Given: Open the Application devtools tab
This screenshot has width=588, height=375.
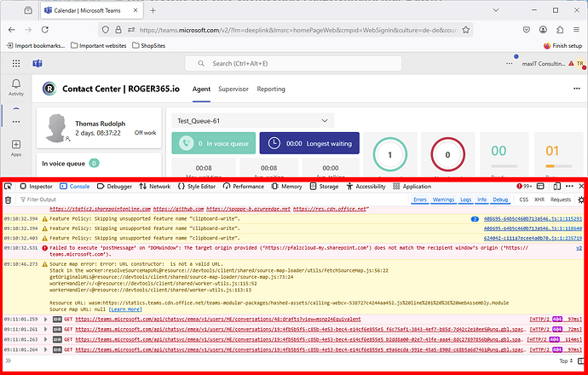Looking at the screenshot, I should [412, 187].
